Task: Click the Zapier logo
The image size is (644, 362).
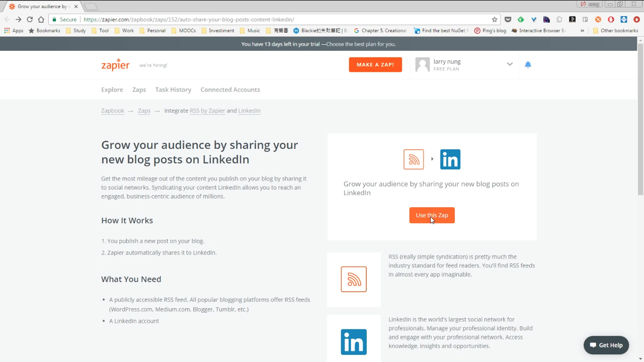Action: click(x=115, y=65)
